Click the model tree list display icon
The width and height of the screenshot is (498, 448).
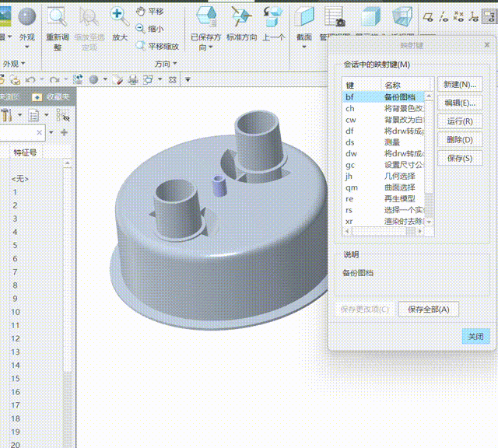click(33, 115)
